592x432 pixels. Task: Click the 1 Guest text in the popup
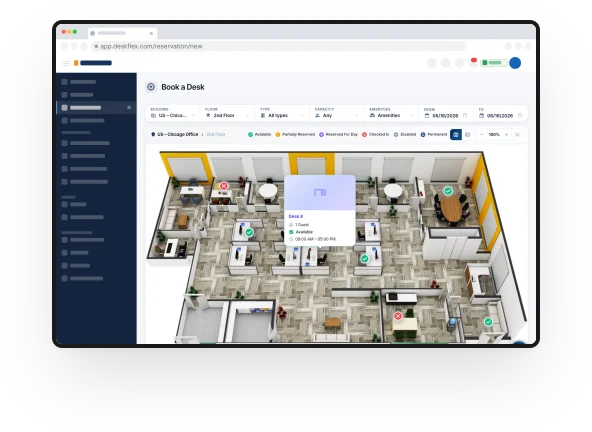[302, 225]
